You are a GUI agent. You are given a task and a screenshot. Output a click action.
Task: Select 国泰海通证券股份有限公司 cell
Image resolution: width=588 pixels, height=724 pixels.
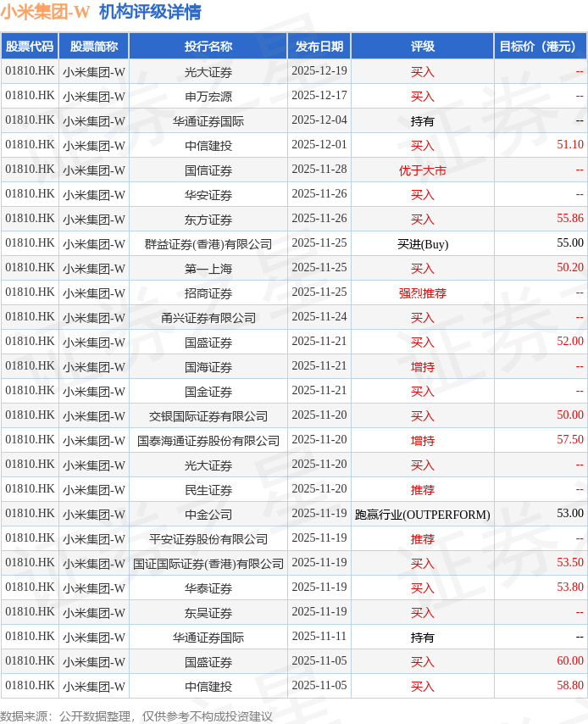coord(208,441)
